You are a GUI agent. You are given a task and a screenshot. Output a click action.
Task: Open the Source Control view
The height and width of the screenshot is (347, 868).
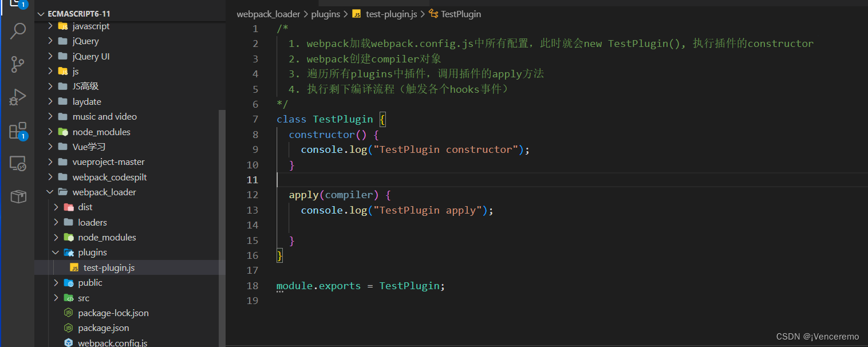click(x=17, y=64)
